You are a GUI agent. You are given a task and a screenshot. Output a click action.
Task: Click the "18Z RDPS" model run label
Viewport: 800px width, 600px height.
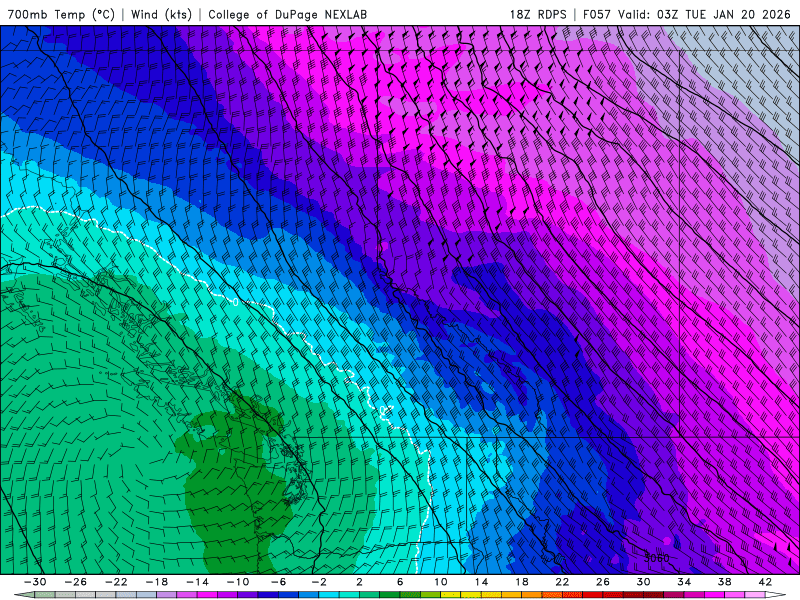tap(538, 14)
